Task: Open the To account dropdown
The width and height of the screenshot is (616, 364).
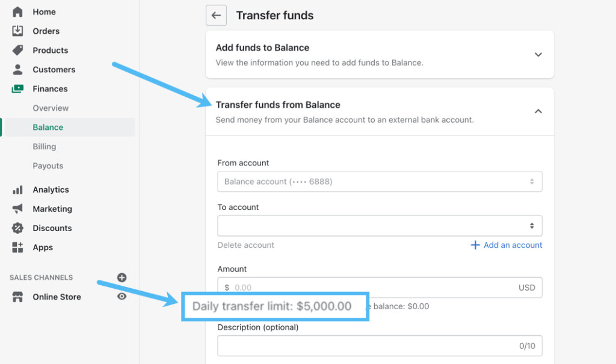Action: tap(380, 226)
